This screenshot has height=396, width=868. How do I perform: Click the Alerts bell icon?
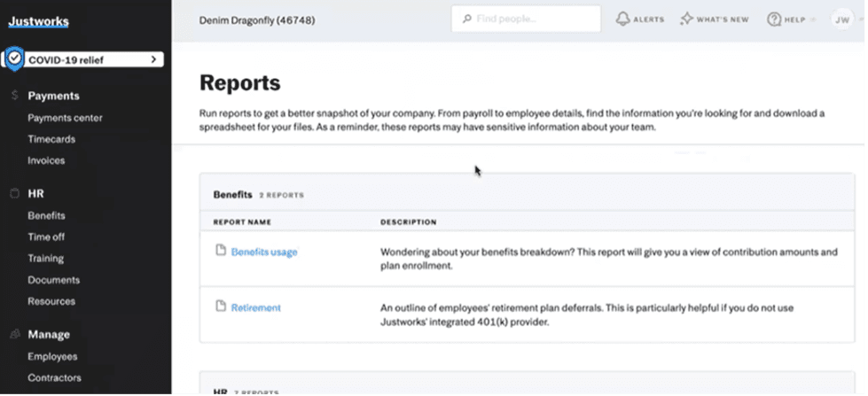pos(623,19)
